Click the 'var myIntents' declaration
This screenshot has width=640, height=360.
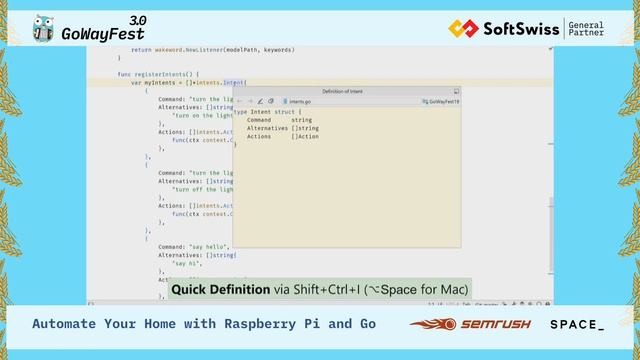pos(189,82)
